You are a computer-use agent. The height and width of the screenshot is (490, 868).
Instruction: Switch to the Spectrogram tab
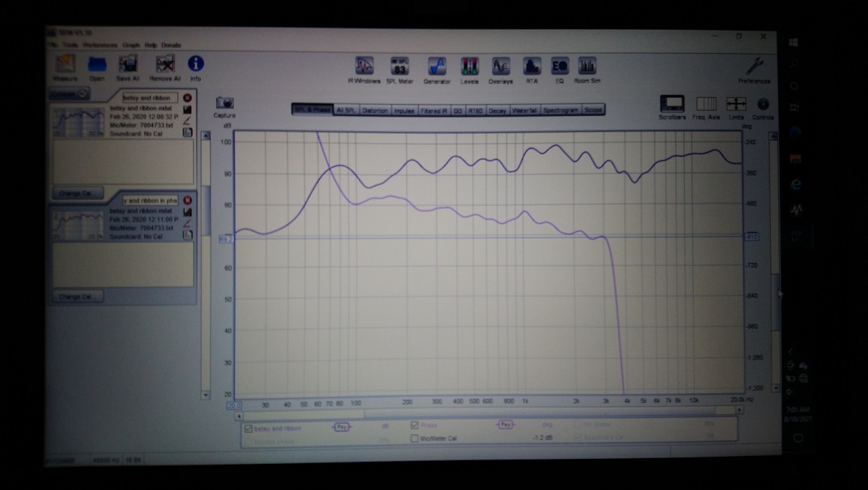(x=561, y=110)
